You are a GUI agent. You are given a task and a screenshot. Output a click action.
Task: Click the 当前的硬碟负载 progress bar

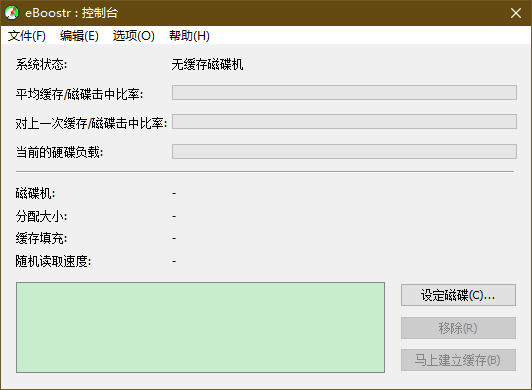[344, 151]
